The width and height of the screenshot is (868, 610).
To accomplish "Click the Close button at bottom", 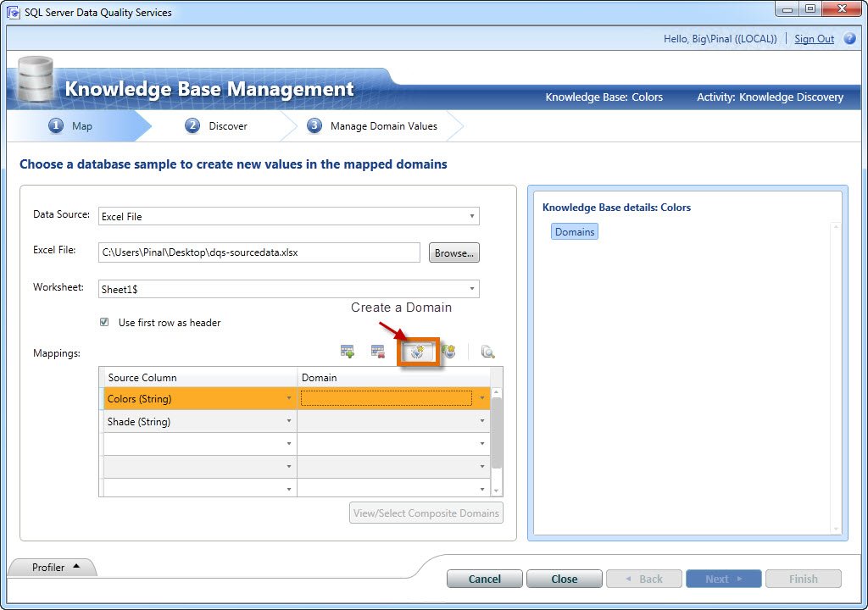I will click(x=564, y=579).
